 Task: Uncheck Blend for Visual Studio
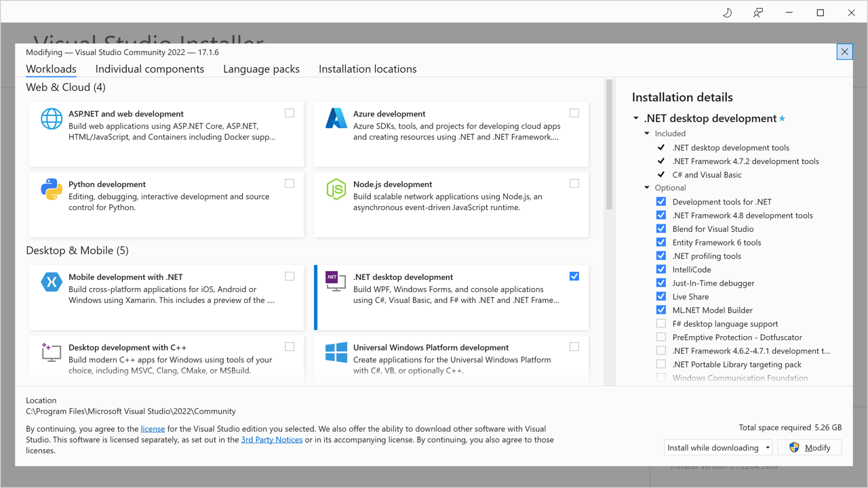click(661, 228)
